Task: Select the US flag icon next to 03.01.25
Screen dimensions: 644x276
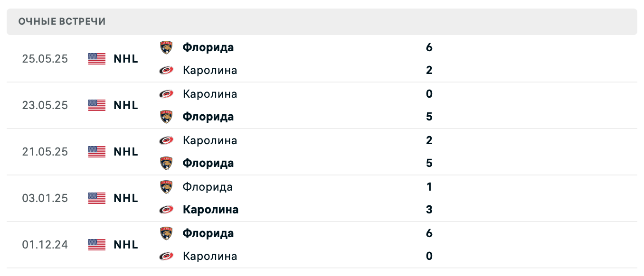Action: click(x=96, y=198)
